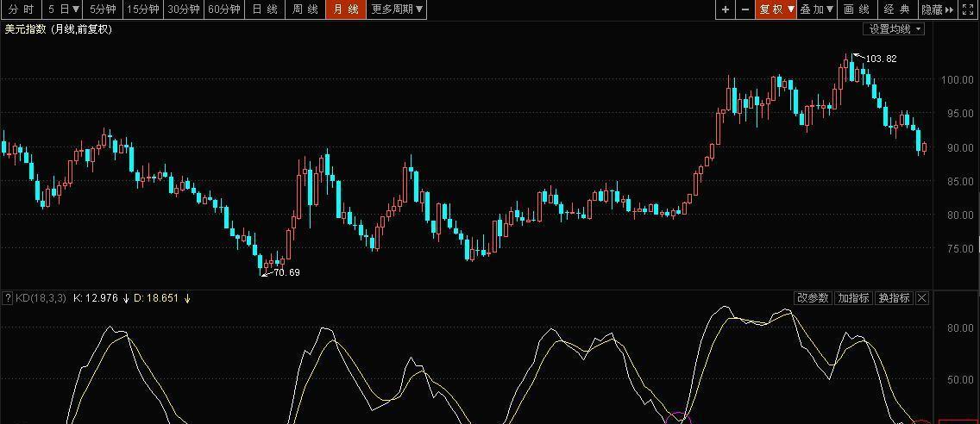The width and height of the screenshot is (980, 424).
Task: Switch to the 周线 weekly chart tab
Action: coord(305,9)
